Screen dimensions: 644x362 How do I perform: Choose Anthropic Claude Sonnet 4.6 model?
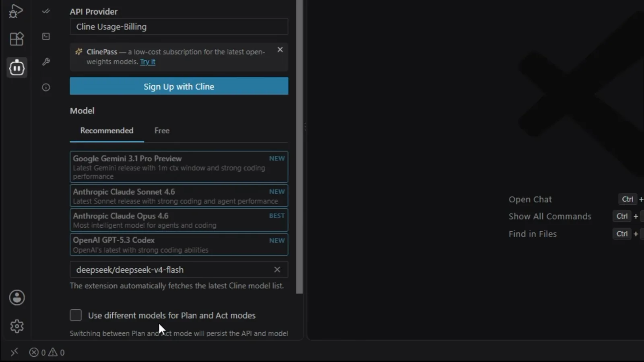pos(179,196)
